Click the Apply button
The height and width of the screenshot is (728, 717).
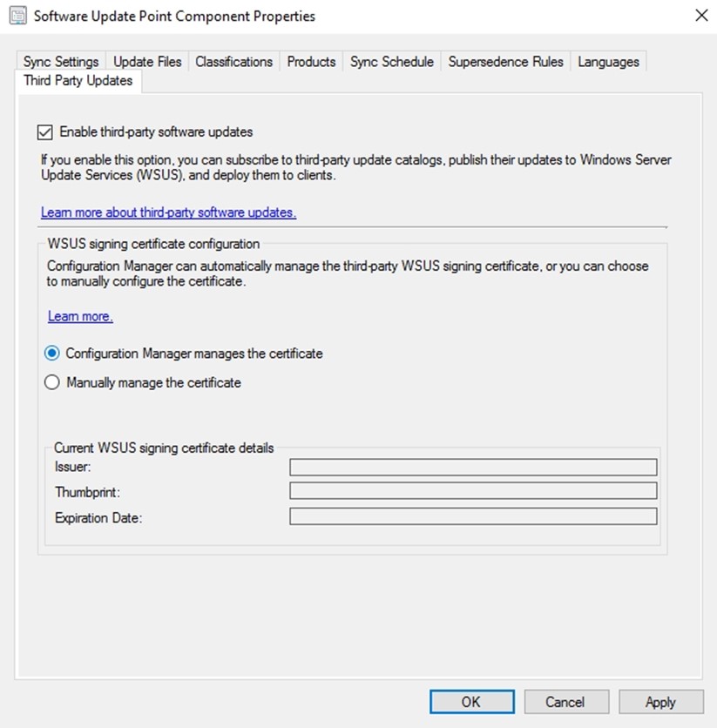click(661, 702)
